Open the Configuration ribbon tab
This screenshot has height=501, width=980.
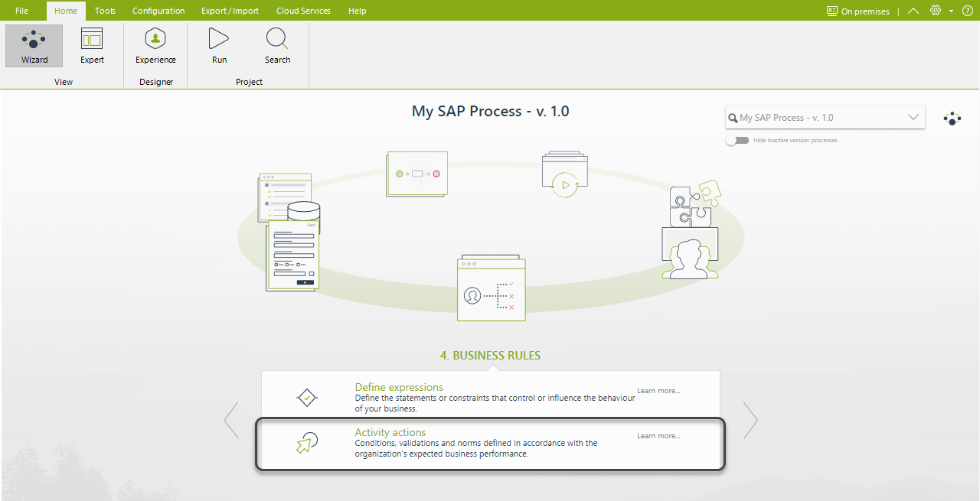(x=158, y=11)
